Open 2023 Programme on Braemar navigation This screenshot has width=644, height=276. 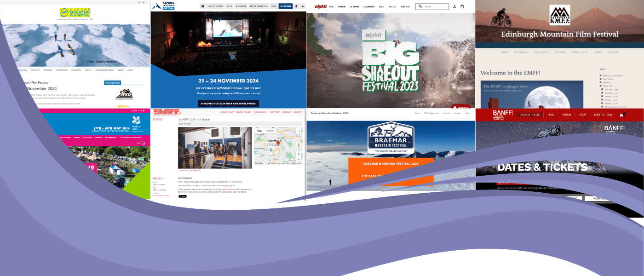click(431, 113)
